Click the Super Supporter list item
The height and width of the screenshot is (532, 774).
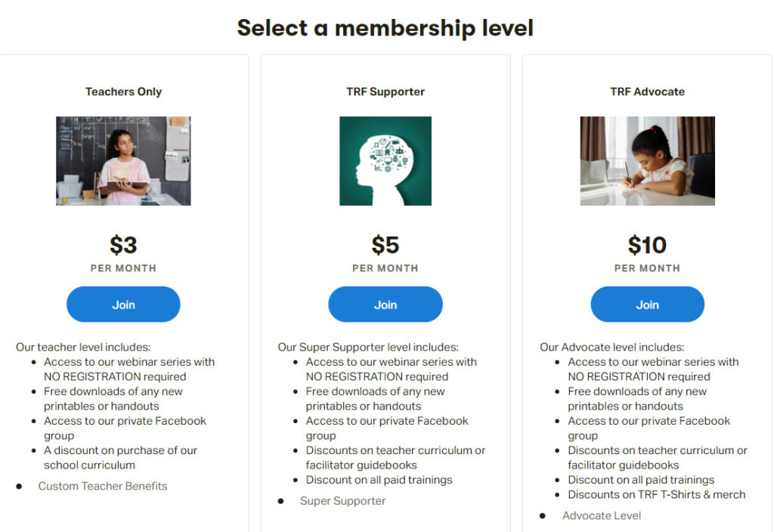tap(342, 501)
